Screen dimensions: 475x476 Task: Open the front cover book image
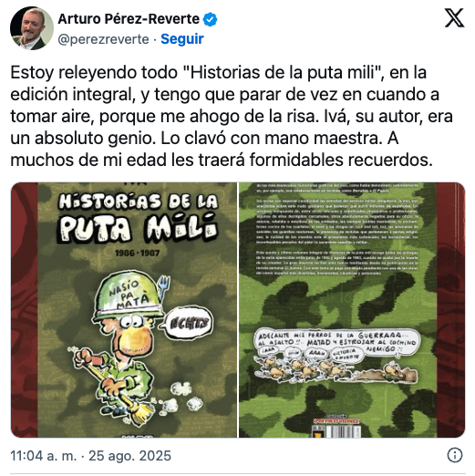[124, 310]
